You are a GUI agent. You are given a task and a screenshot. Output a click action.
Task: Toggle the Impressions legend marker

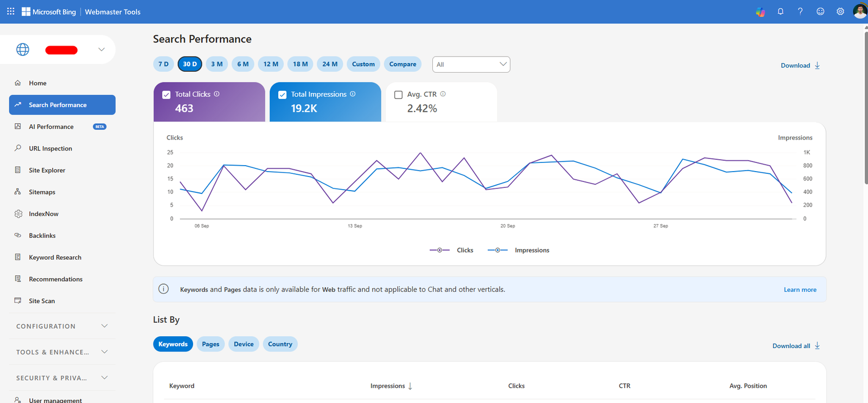pyautogui.click(x=497, y=250)
